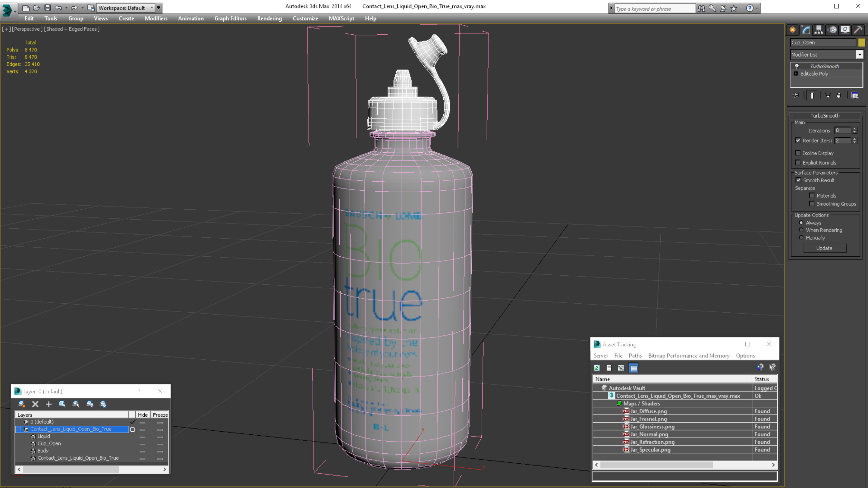Select the Always update radio button
The width and height of the screenshot is (868, 488).
pyautogui.click(x=801, y=223)
